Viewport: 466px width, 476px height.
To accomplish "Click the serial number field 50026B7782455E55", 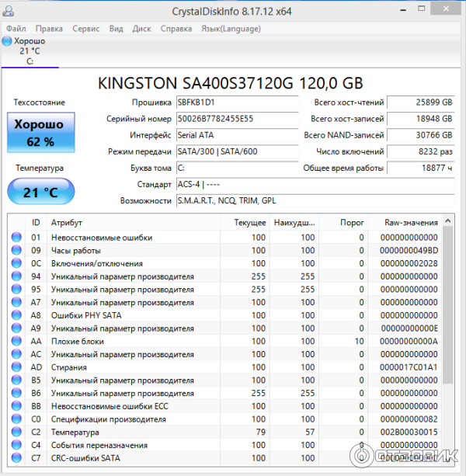I will click(x=238, y=119).
